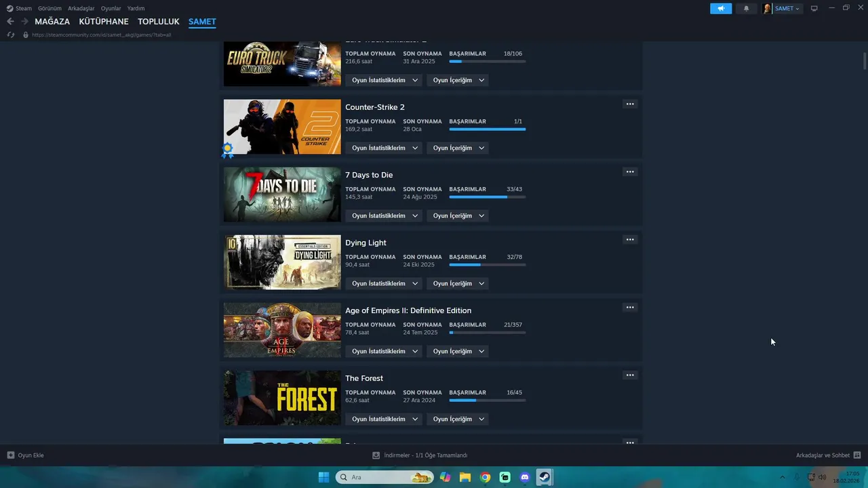The height and width of the screenshot is (488, 868).
Task: Click the Age of Empires II thumbnail
Action: pos(282,330)
